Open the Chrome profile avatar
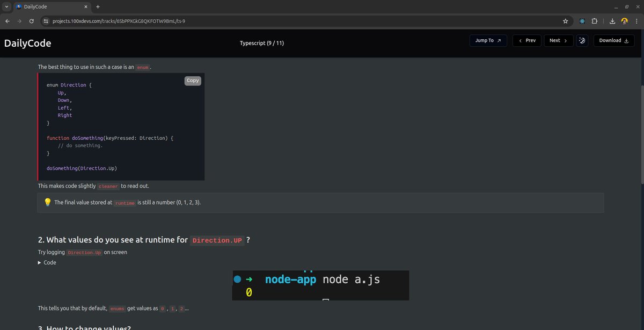This screenshot has width=644, height=330. tap(625, 21)
